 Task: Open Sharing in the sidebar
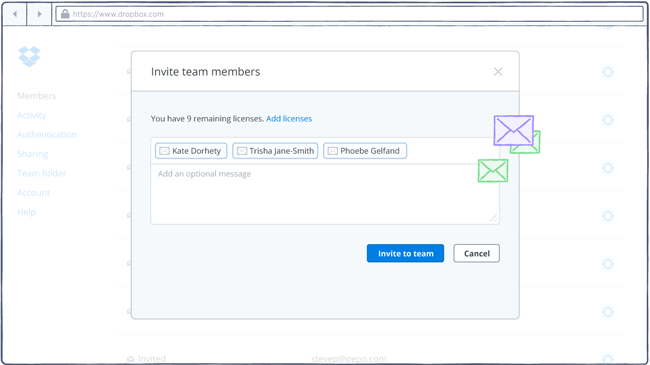32,154
